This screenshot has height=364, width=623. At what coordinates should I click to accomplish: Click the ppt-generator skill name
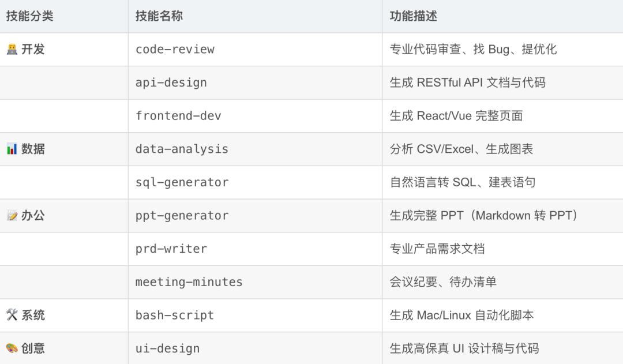click(x=182, y=215)
